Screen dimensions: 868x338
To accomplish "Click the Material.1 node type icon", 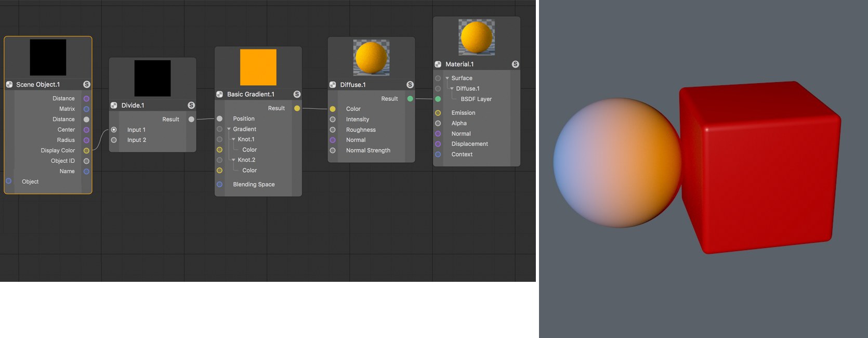I will click(x=438, y=64).
